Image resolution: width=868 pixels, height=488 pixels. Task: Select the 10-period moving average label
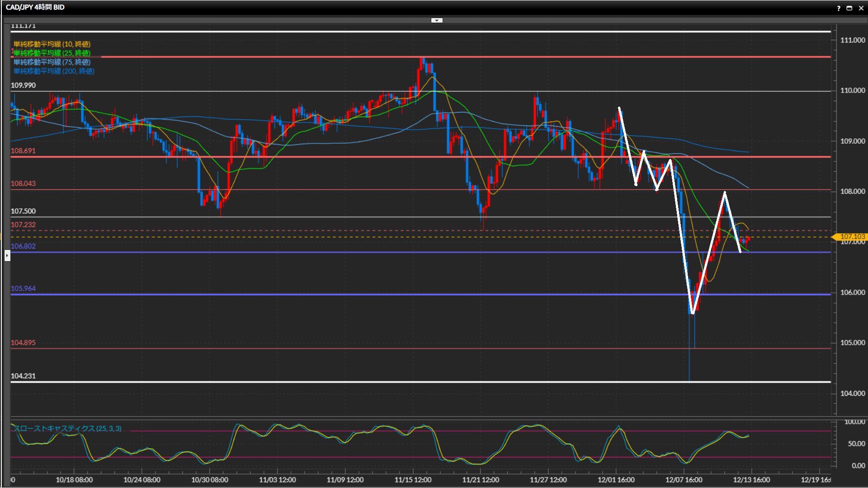coord(52,44)
